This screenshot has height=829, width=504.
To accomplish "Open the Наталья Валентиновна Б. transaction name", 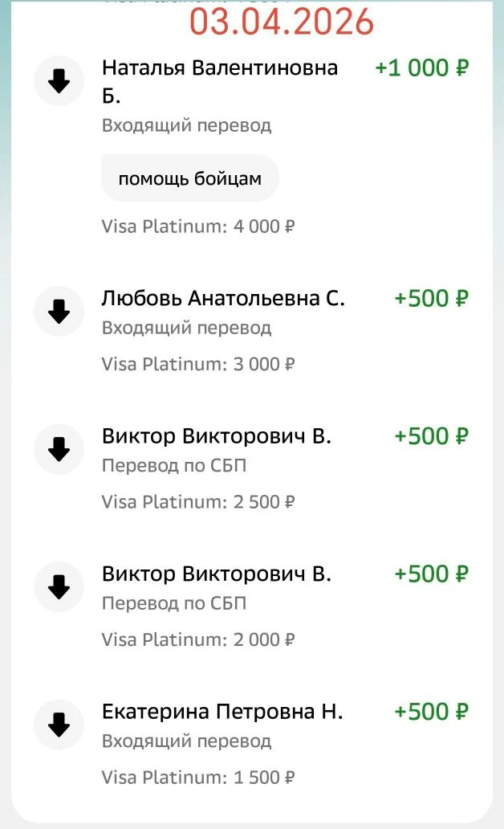I will coord(219,80).
